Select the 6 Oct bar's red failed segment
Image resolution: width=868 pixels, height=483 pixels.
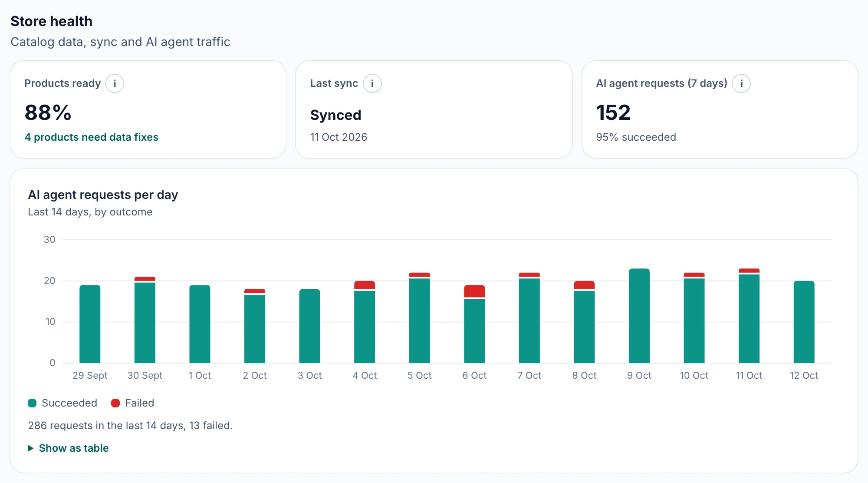click(474, 291)
